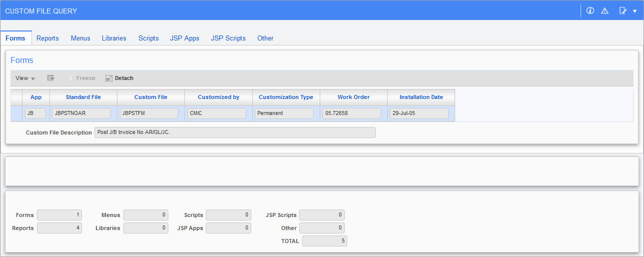This screenshot has width=644, height=257.
Task: Click the Query by Example filter icon
Action: (50, 78)
